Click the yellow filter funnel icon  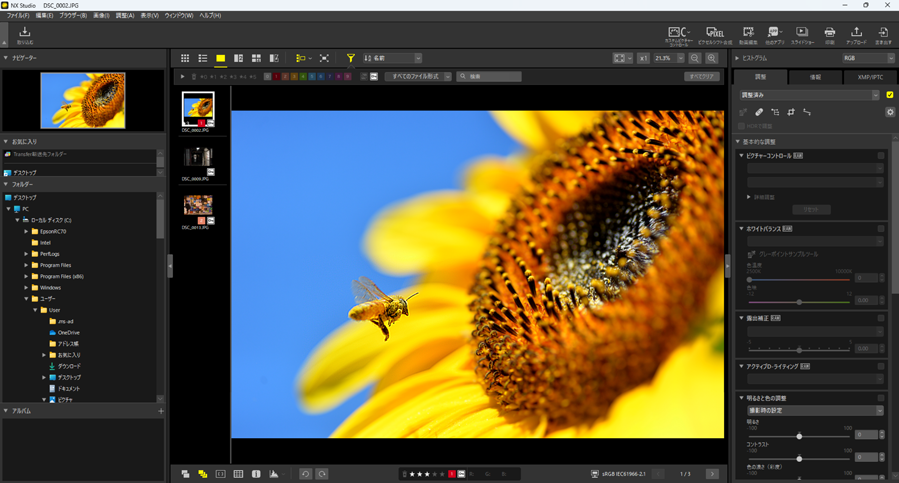pos(350,59)
